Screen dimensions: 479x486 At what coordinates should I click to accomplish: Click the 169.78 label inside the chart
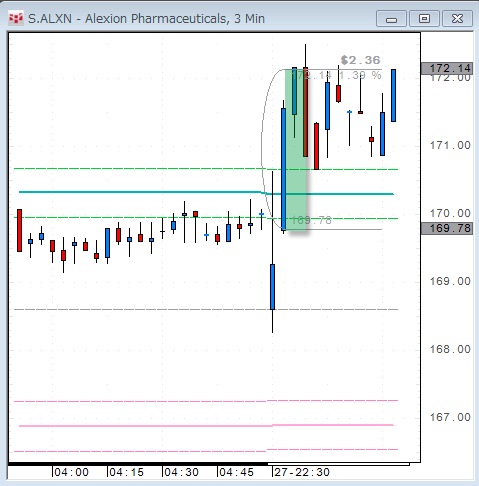pos(312,220)
